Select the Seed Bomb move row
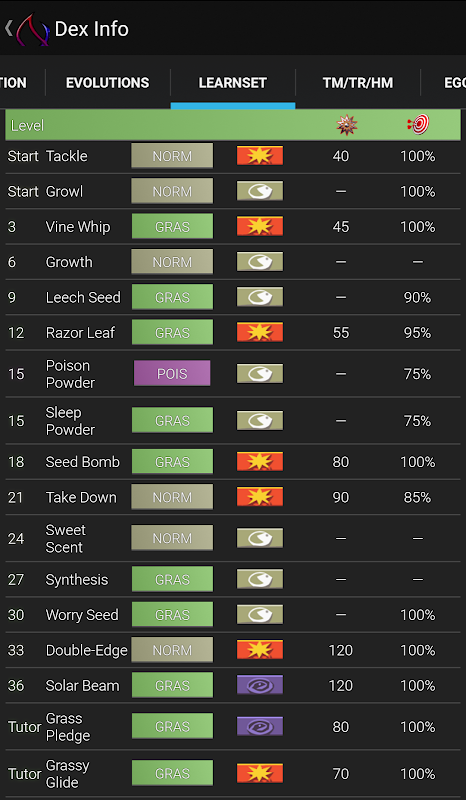This screenshot has width=466, height=800. point(233,462)
